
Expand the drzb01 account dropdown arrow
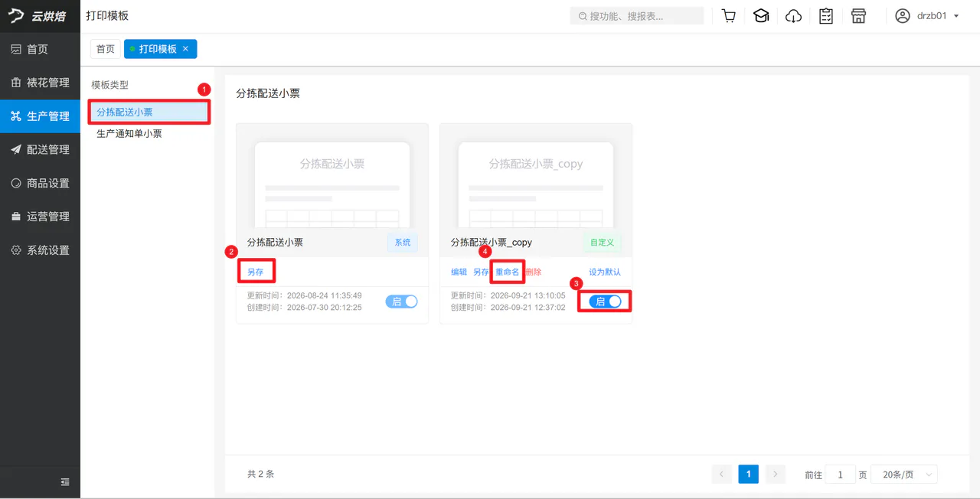pos(957,16)
